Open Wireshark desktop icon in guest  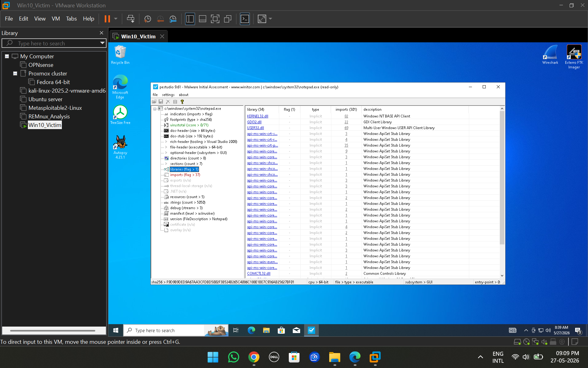pos(550,55)
